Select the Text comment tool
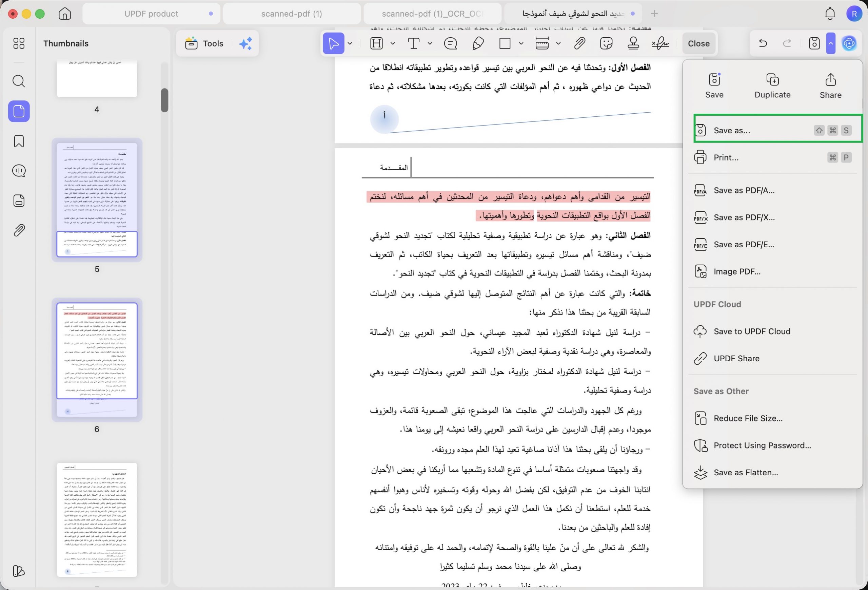The height and width of the screenshot is (590, 868). coord(413,43)
